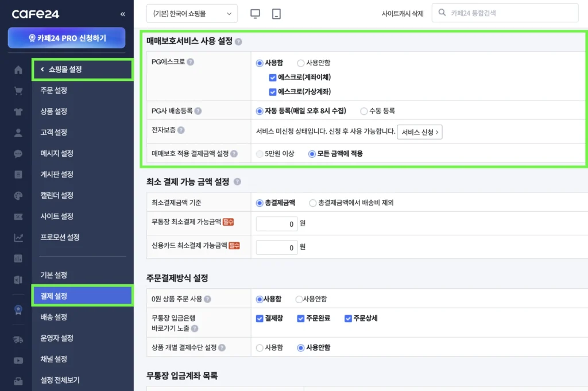Viewport: 588px width, 391px height.
Task: Click the mobile preview icon at top
Action: [x=276, y=13]
